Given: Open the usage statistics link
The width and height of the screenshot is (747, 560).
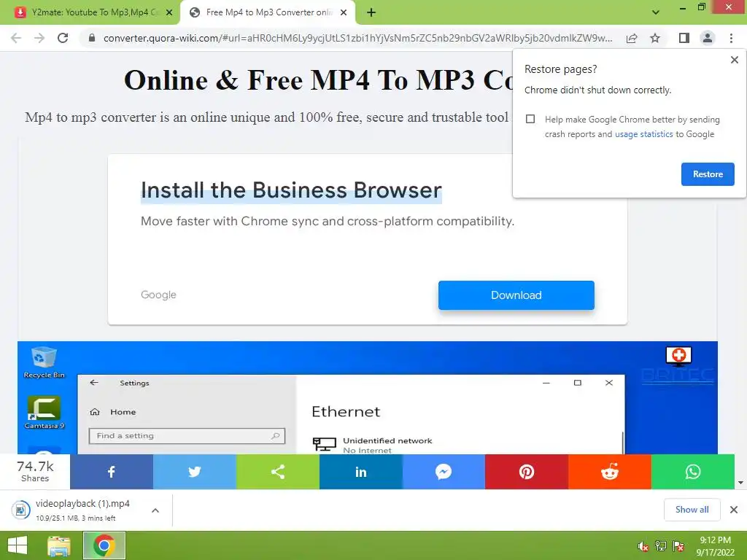Looking at the screenshot, I should [643, 134].
